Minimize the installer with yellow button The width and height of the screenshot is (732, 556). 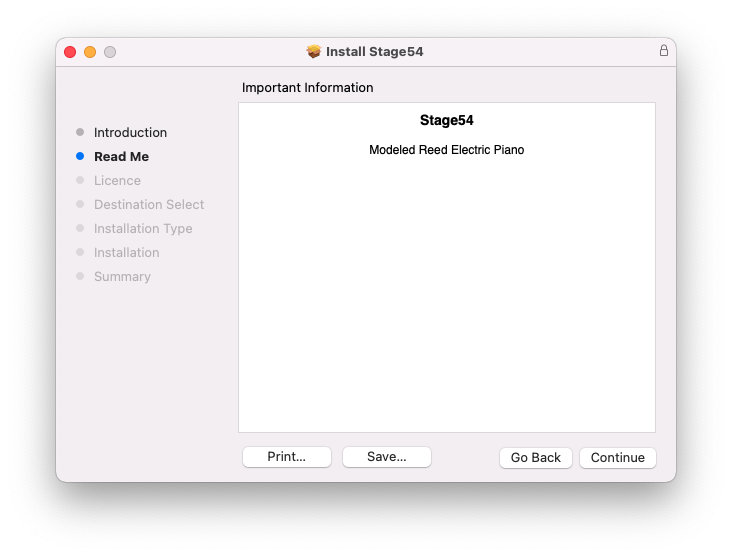coord(90,52)
